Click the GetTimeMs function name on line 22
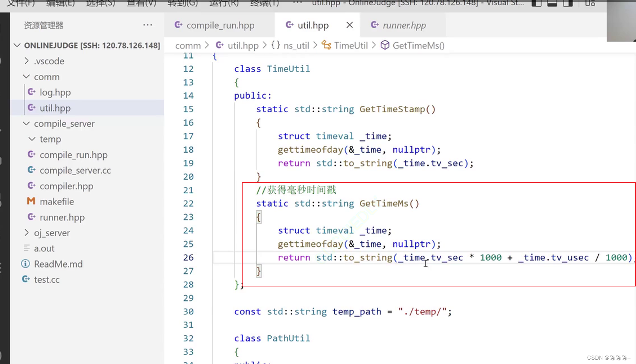This screenshot has width=636, height=364. [x=384, y=204]
